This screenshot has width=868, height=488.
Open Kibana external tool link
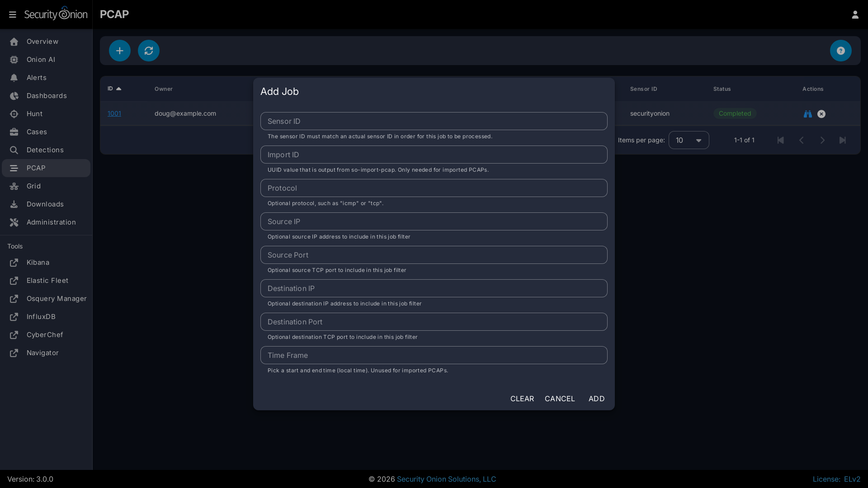tap(38, 263)
